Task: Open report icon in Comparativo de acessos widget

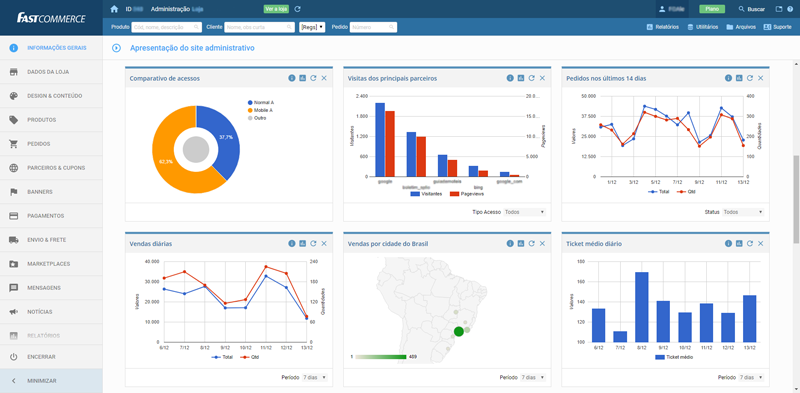Action: coord(303,78)
